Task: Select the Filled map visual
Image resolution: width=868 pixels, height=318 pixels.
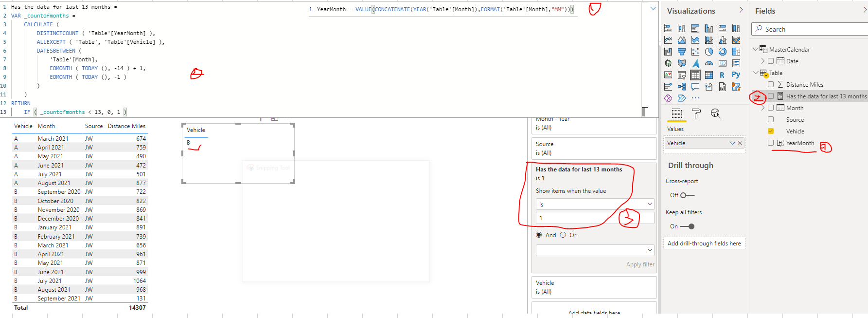Action: 682,63
